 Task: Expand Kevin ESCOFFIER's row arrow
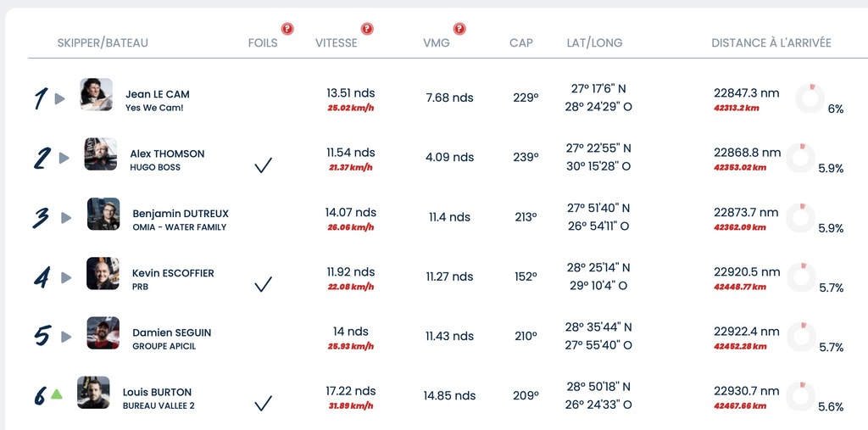[x=66, y=277]
